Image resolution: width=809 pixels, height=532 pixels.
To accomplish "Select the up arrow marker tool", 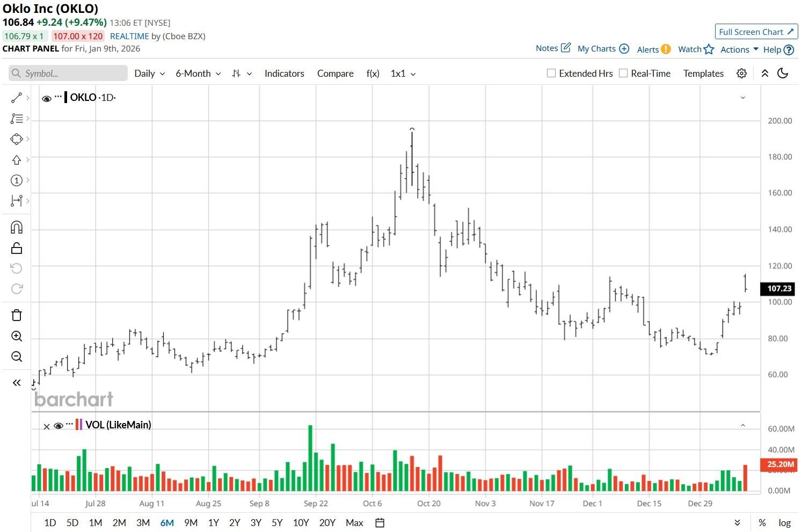I will coord(17,160).
